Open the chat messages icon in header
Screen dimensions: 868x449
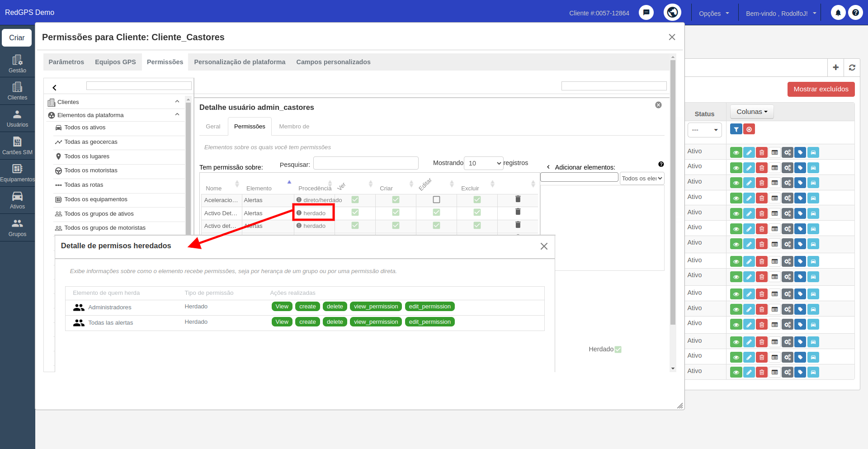tap(646, 13)
